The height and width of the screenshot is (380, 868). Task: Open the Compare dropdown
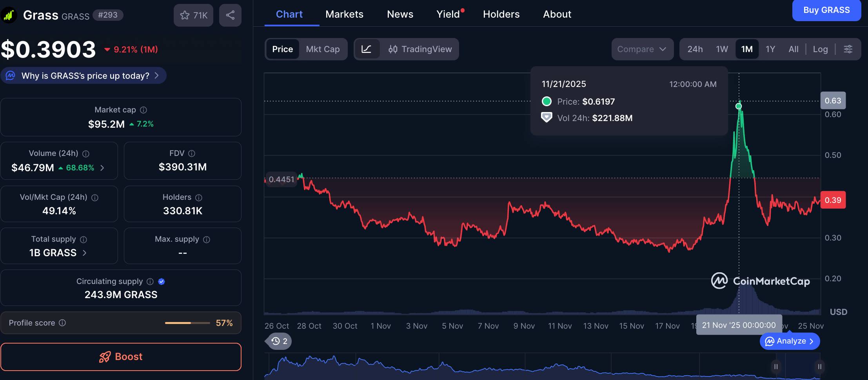click(642, 49)
